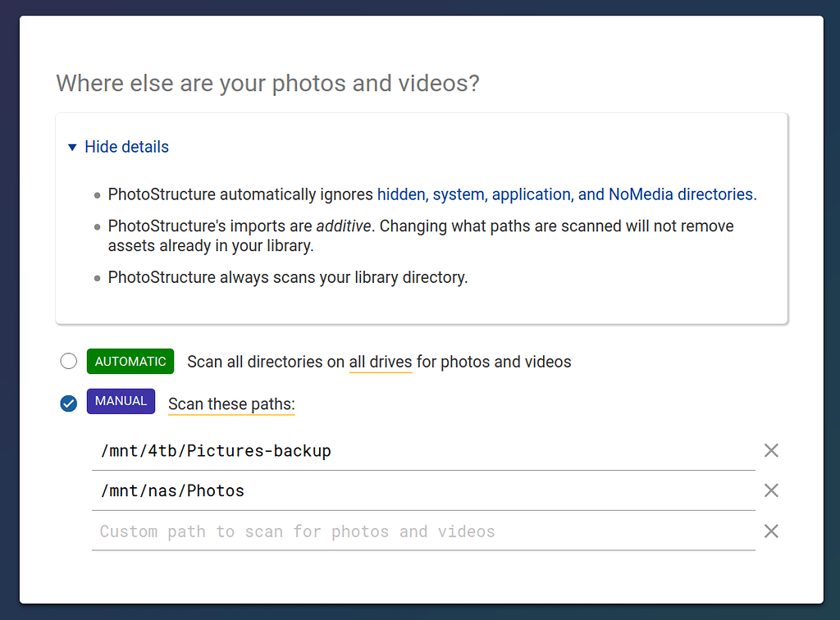Open the 'all drives' link
The height and width of the screenshot is (620, 840).
[x=381, y=361]
